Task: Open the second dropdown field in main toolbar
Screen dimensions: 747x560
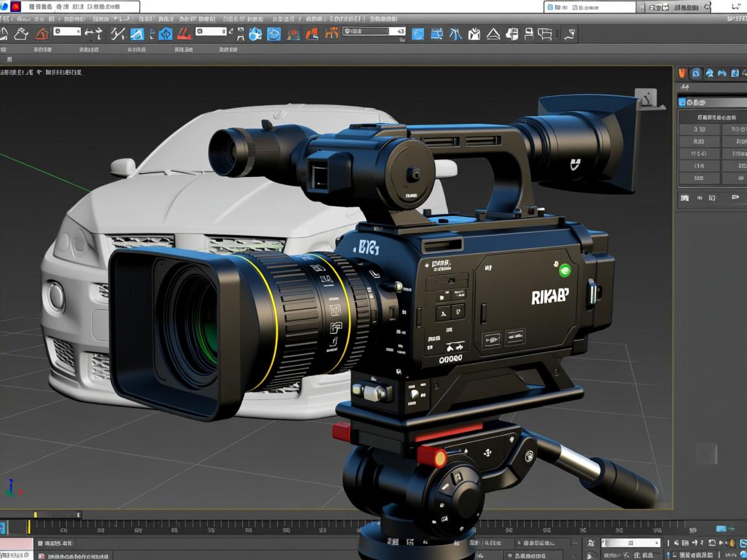Action: click(x=211, y=31)
